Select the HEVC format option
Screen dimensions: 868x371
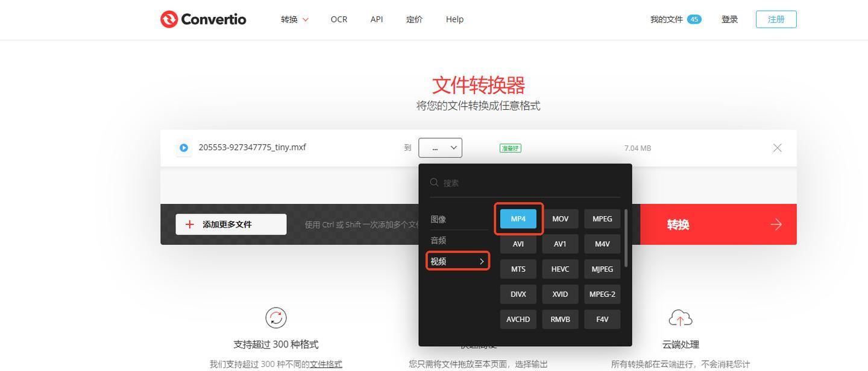click(x=560, y=269)
